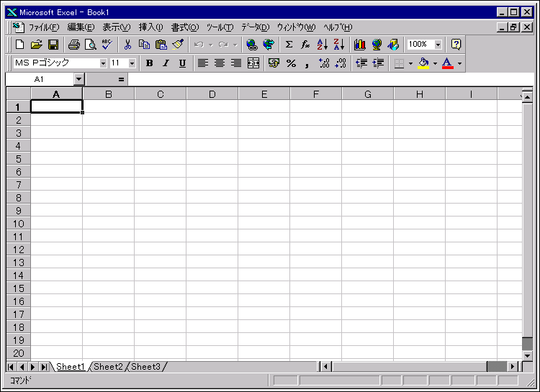Image resolution: width=540 pixels, height=392 pixels.
Task: Paste clipboard contents with Paste icon
Action: 161,45
